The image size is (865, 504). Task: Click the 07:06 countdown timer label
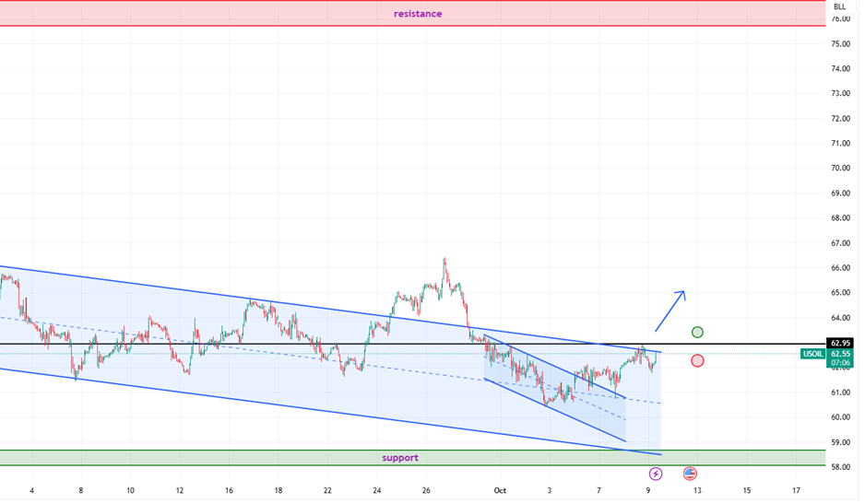tap(839, 364)
